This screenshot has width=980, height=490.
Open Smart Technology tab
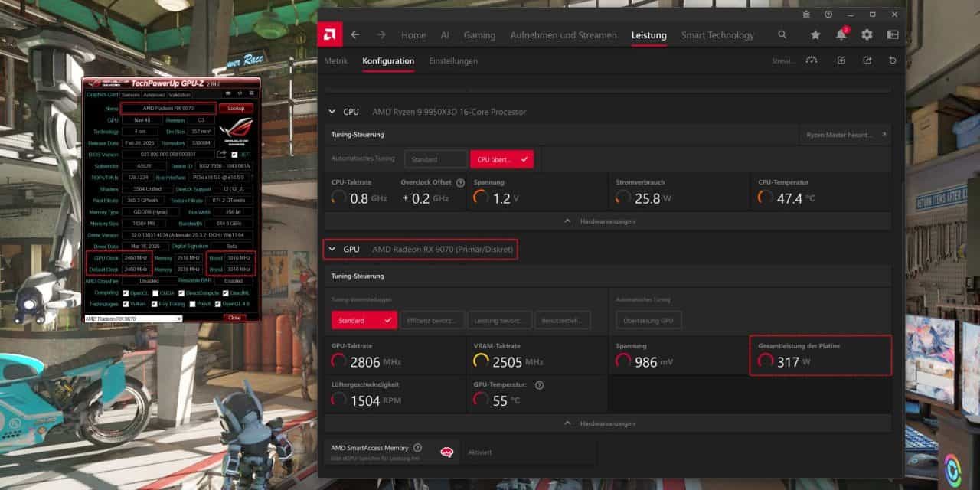click(717, 35)
